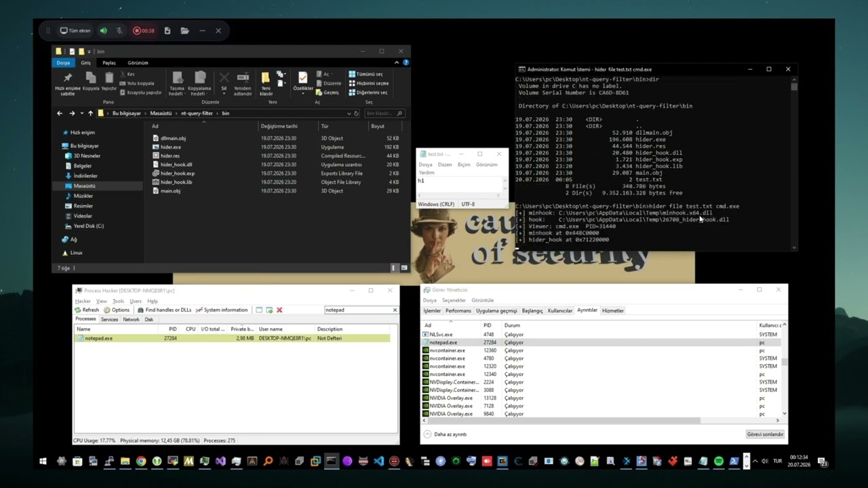This screenshot has height=488, width=868.
Task: Open Biçim menu in Notepad test.txt
Action: click(464, 165)
